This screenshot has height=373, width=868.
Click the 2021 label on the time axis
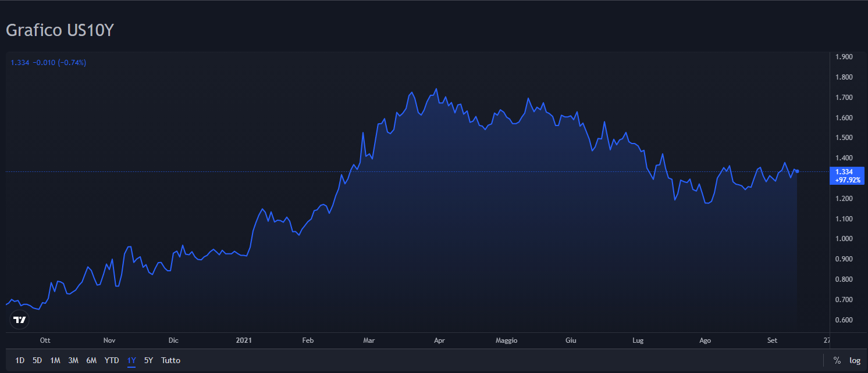point(244,340)
